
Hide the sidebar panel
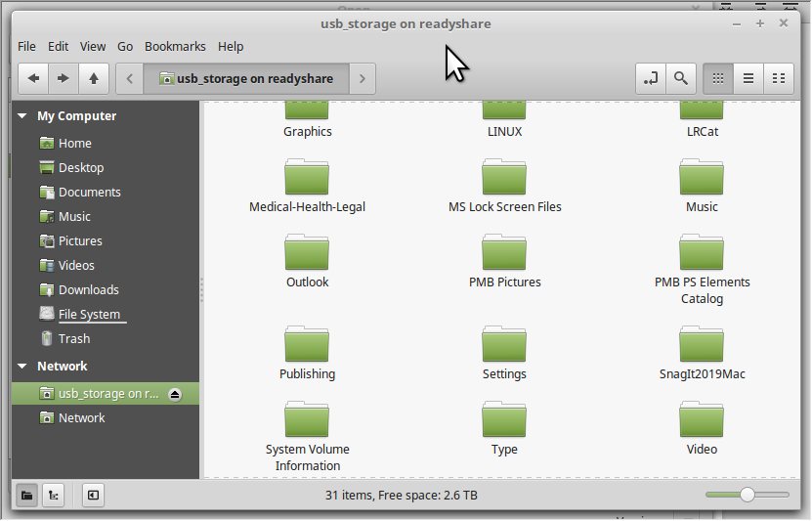point(93,496)
